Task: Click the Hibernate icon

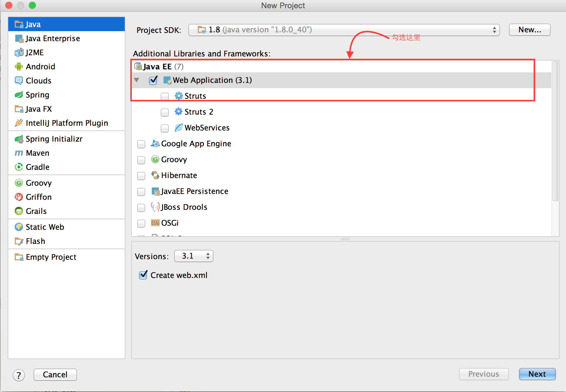Action: (155, 175)
